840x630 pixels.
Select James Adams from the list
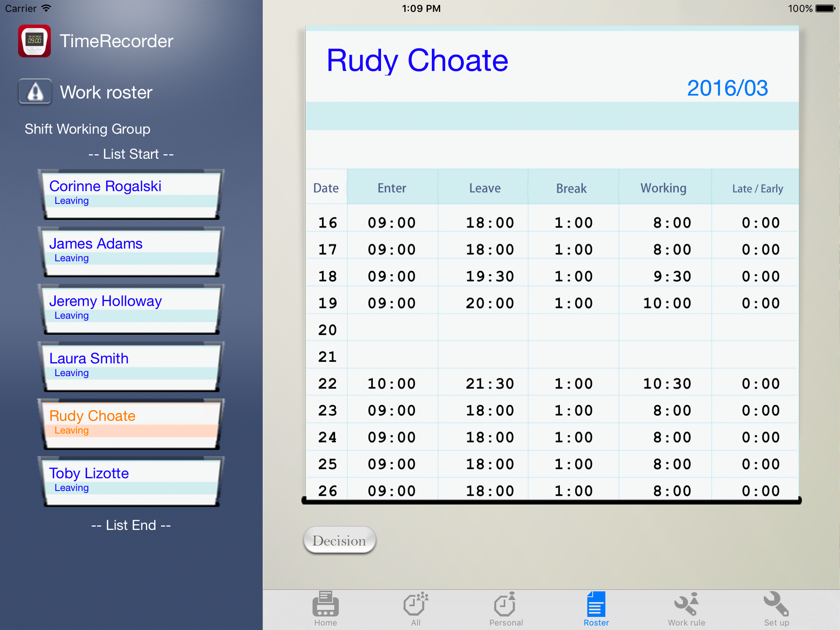130,251
